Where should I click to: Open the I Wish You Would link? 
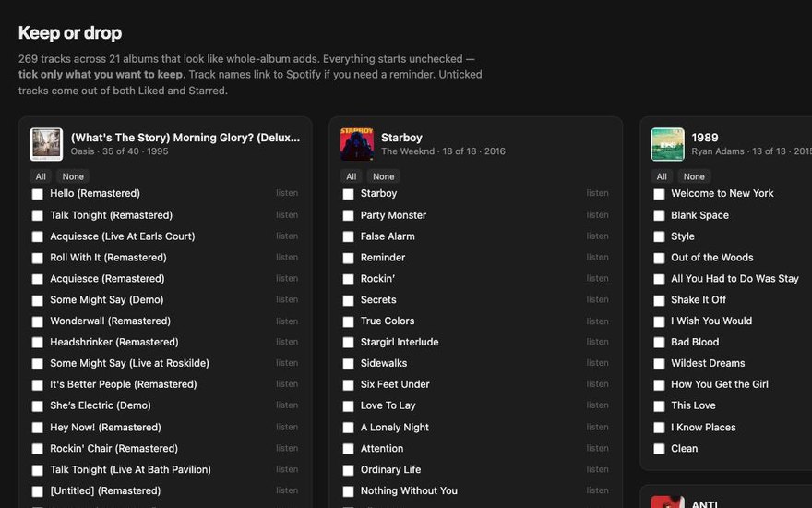click(711, 321)
